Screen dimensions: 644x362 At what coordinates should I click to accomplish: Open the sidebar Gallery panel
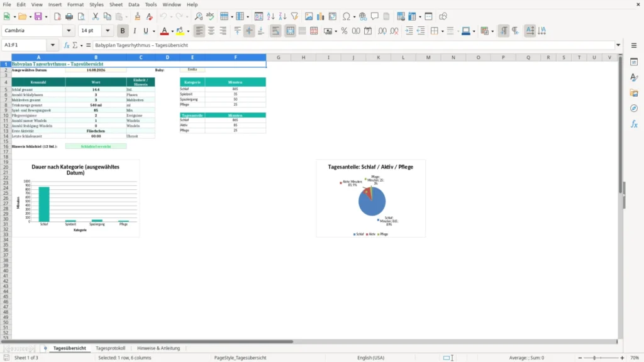[x=634, y=93]
